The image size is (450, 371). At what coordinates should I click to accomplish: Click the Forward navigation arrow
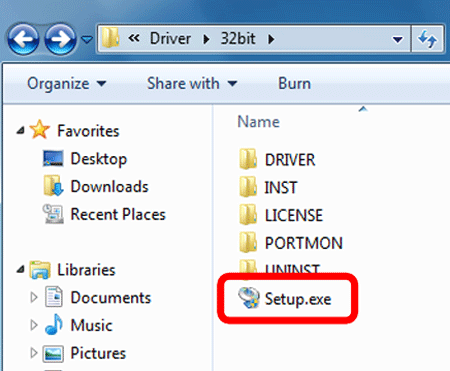(60, 39)
